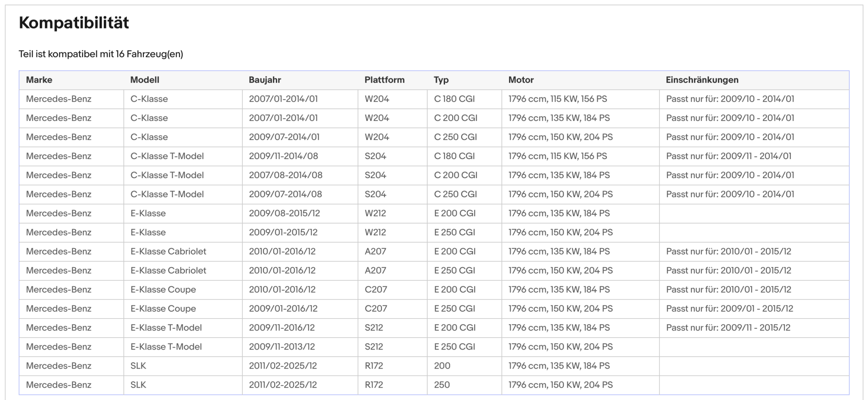Screen dimensions: 868x400
Task: Click C 180 CGI type in W204 row
Action: coord(454,99)
